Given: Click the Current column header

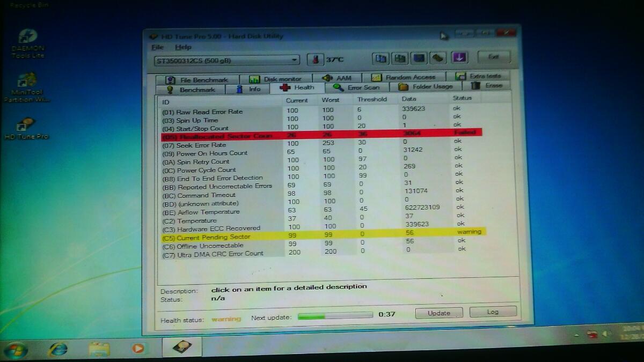Looking at the screenshot, I should point(297,100).
